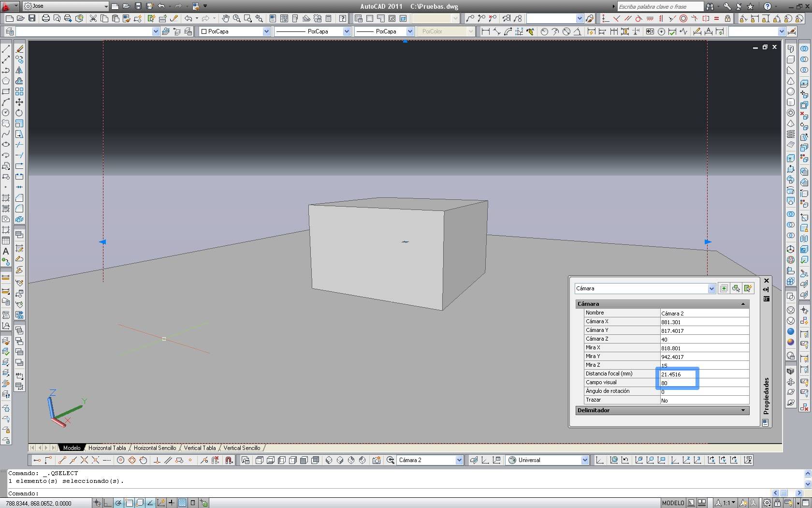The height and width of the screenshot is (508, 812).
Task: Select the Rotate tool in Modify toolbar
Action: [x=19, y=113]
